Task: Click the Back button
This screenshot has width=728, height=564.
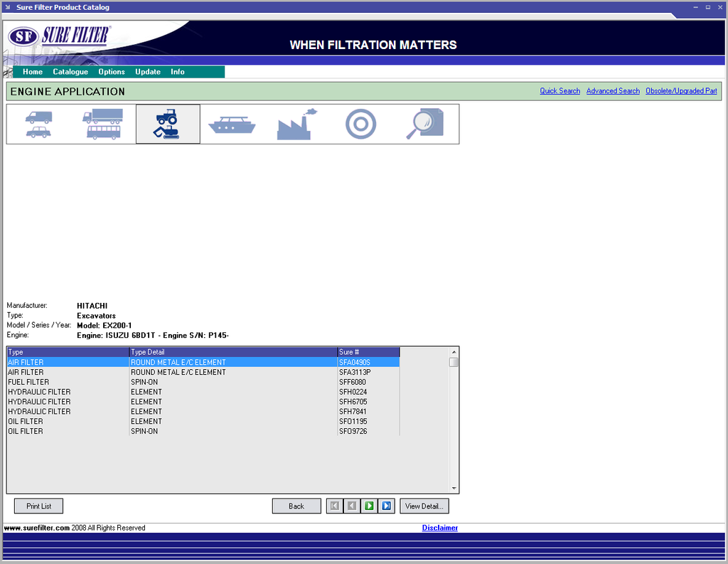Action: point(296,506)
